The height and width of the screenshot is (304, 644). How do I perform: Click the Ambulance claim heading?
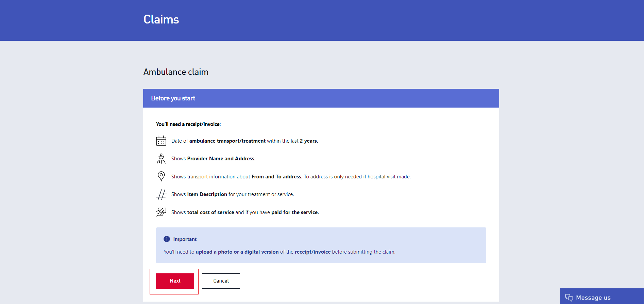176,72
